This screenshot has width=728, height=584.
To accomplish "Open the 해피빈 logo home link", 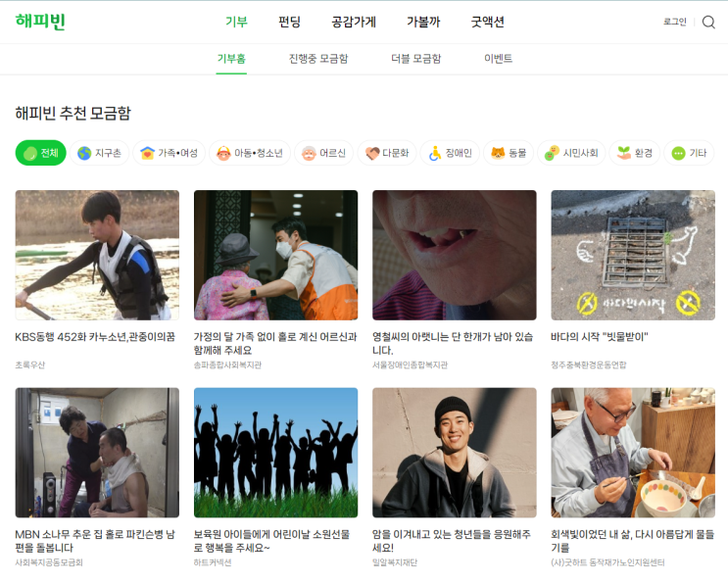I will tap(40, 22).
